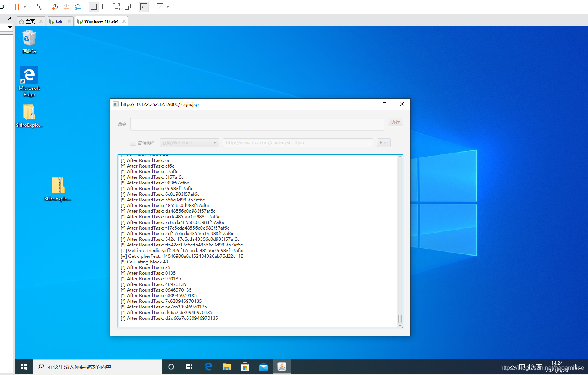Open Microsoft Store from the taskbar
Viewport: 588px width, 375px height.
point(245,367)
